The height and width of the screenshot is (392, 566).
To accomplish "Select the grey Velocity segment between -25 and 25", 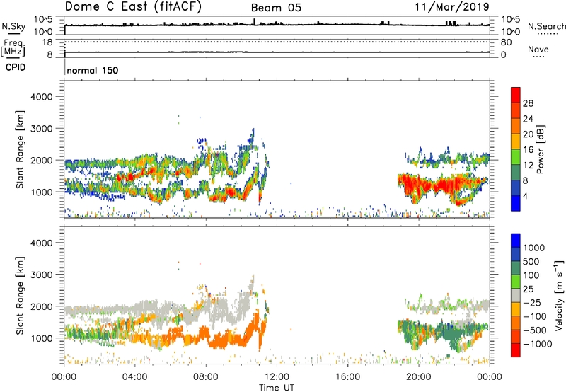I will pyautogui.click(x=516, y=296).
